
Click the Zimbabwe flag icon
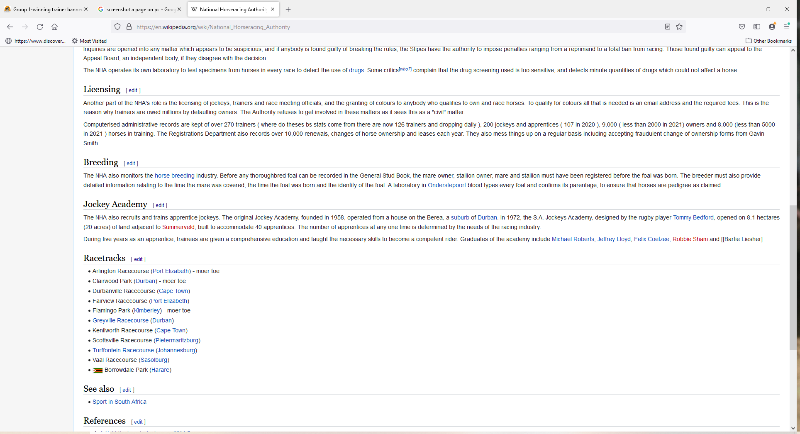point(97,370)
